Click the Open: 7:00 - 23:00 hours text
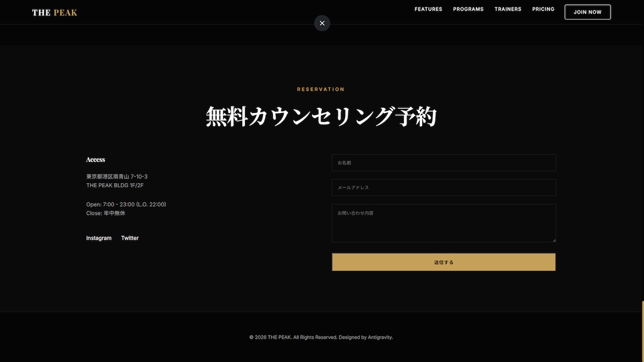 (x=126, y=205)
